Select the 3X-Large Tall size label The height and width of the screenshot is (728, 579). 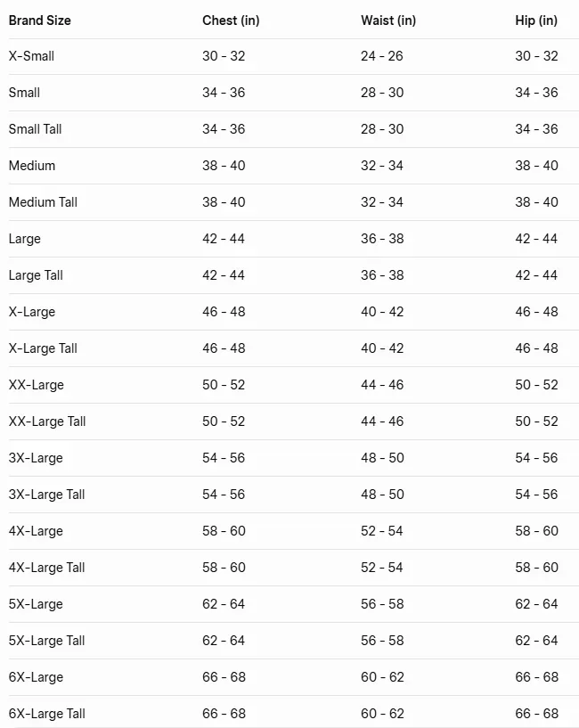click(x=47, y=495)
